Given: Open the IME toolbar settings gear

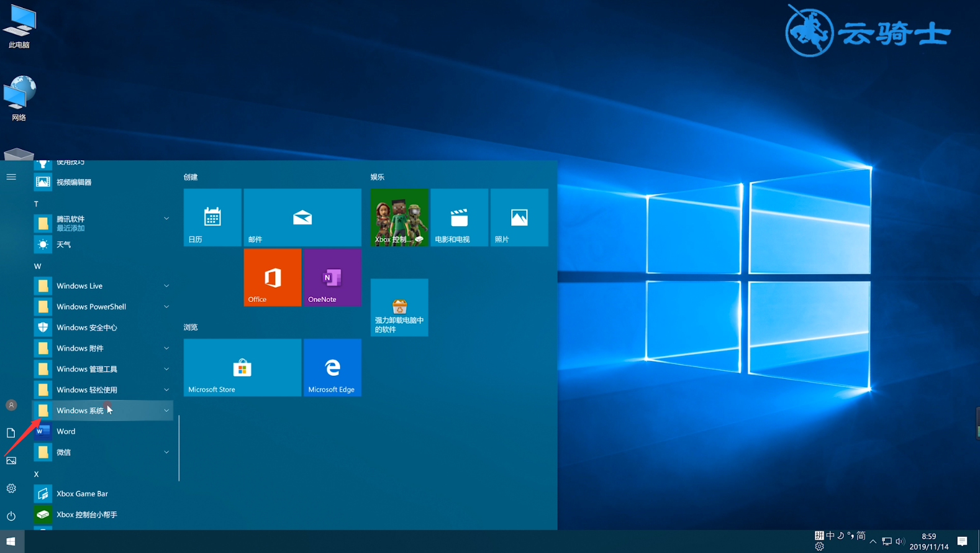Looking at the screenshot, I should [819, 546].
